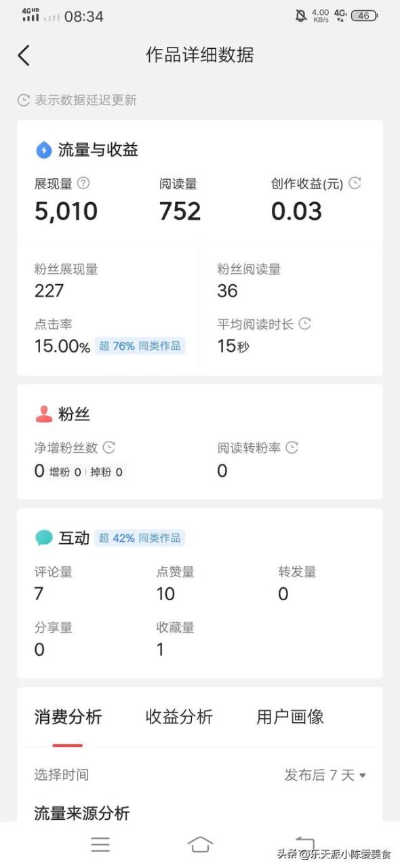The width and height of the screenshot is (400, 868).
Task: Switch to the 收益分析 tab
Action: 178,717
